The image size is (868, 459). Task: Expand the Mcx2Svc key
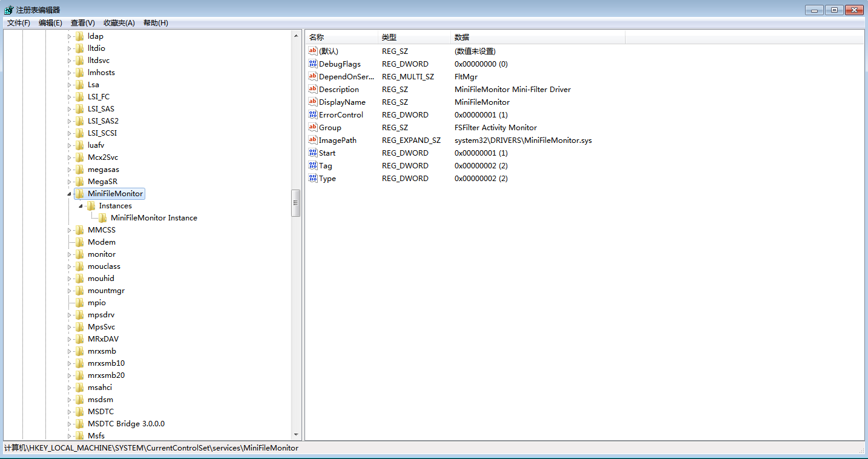69,157
